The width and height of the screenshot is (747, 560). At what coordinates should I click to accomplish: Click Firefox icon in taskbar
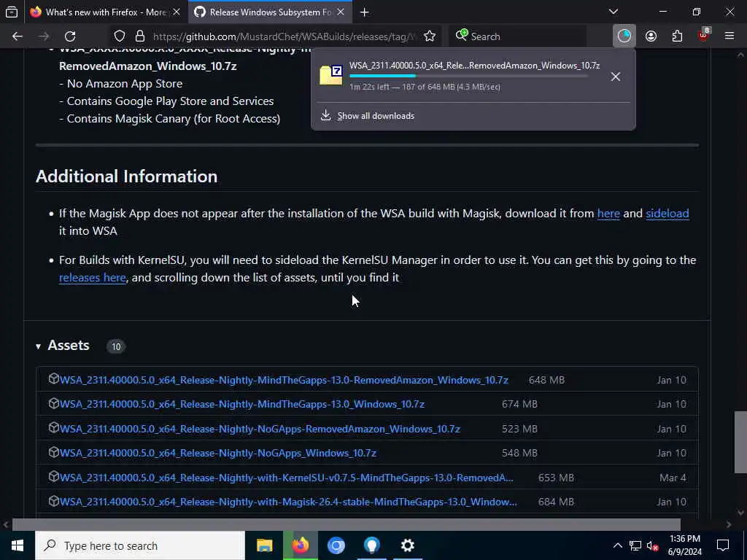coord(300,545)
